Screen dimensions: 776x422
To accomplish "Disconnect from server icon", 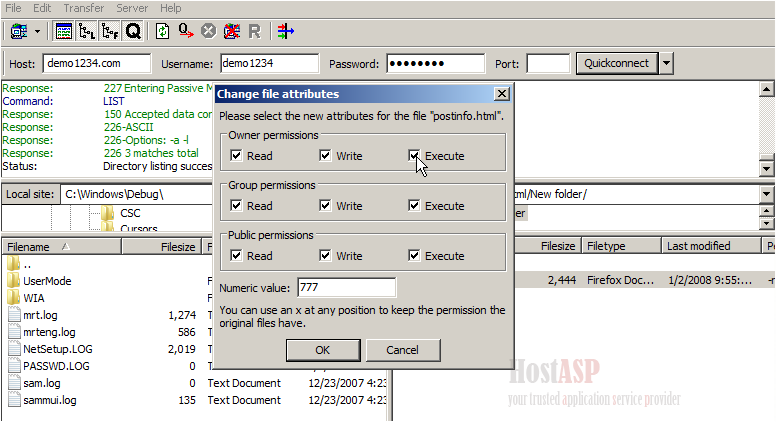I will 232,32.
